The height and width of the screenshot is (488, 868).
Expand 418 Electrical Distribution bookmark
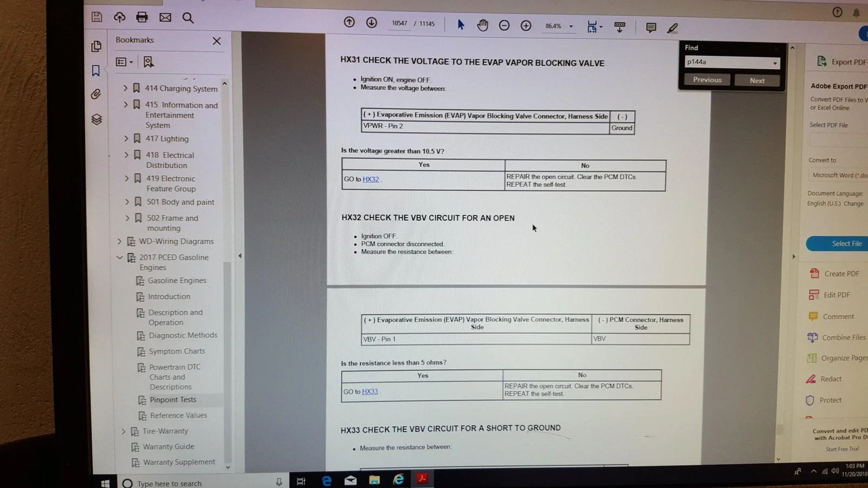click(x=126, y=155)
